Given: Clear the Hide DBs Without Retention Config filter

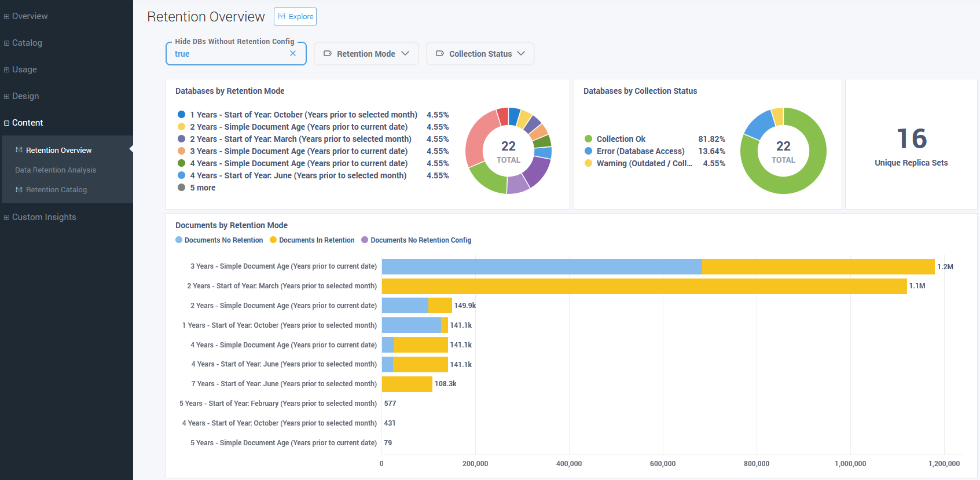Looking at the screenshot, I should [293, 53].
